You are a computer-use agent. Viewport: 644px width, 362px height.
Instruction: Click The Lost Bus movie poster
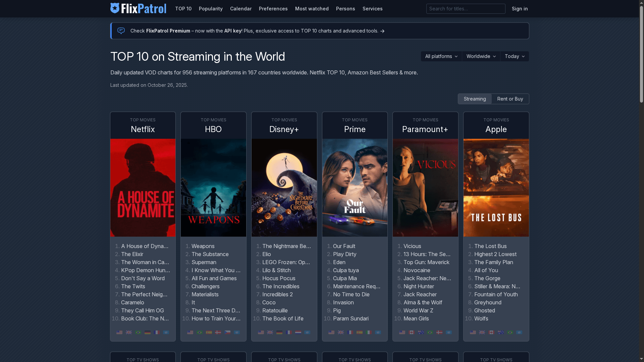pyautogui.click(x=496, y=188)
